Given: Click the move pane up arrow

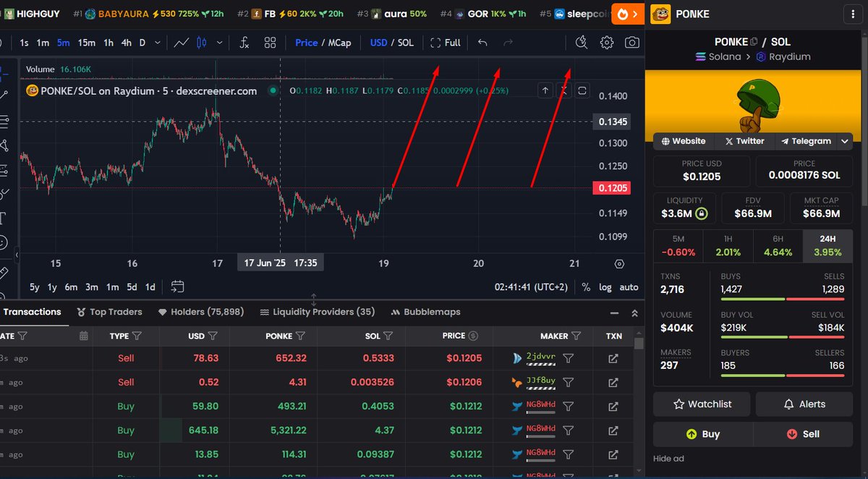Looking at the screenshot, I should 545,90.
